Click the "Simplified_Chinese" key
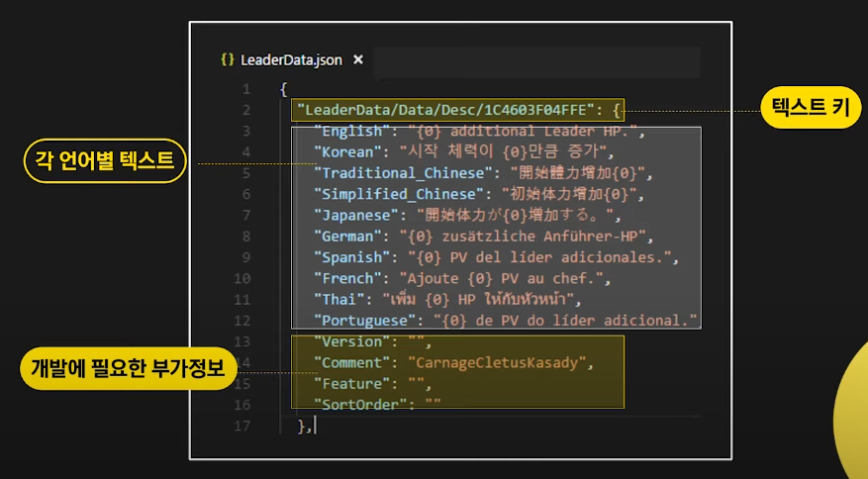868x479 pixels. (x=399, y=194)
